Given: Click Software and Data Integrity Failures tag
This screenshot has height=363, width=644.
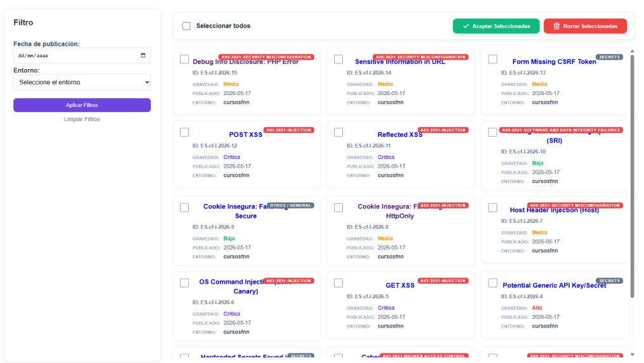Looking at the screenshot, I should [x=560, y=130].
